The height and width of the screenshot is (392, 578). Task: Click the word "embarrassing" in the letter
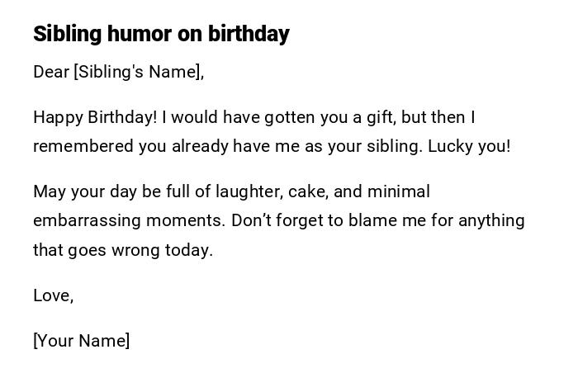tap(87, 220)
